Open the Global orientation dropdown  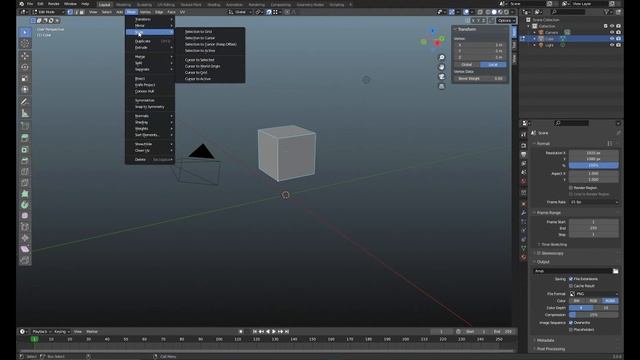point(240,12)
